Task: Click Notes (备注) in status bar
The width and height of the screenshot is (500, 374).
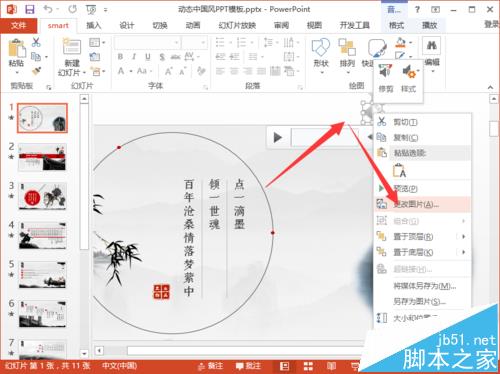Action: [210, 366]
